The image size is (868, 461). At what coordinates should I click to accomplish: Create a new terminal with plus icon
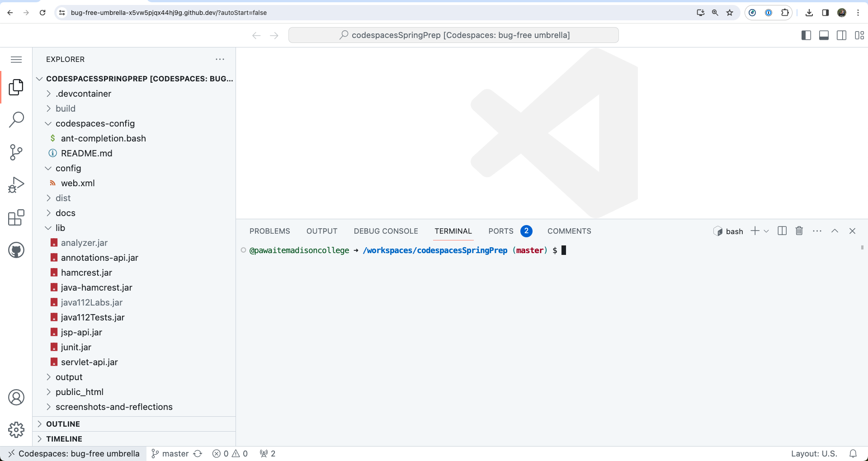click(x=755, y=231)
